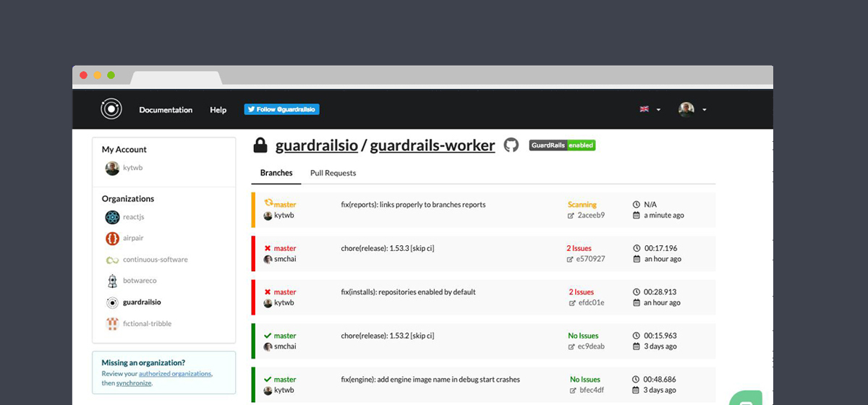Click the GuardRails enabled badge
The width and height of the screenshot is (868, 405).
[x=562, y=145]
